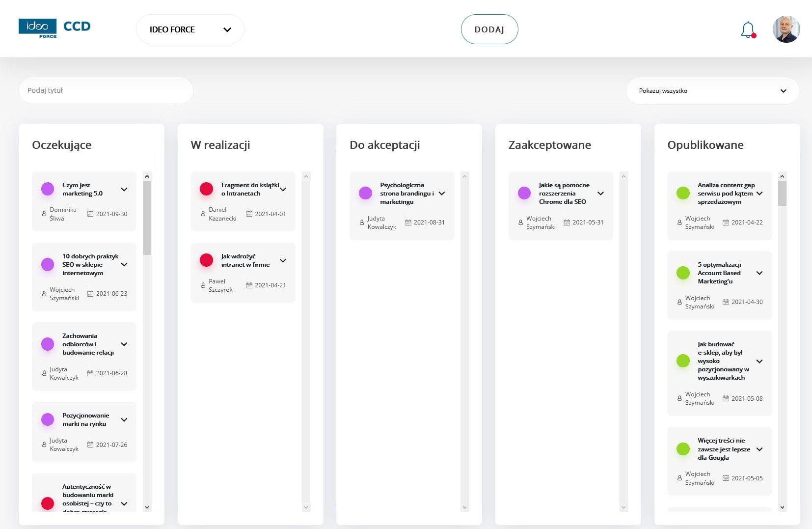Viewport: 812px width, 529px height.
Task: Click calendar icon on 'Analiza content gap' card
Action: [x=726, y=223]
